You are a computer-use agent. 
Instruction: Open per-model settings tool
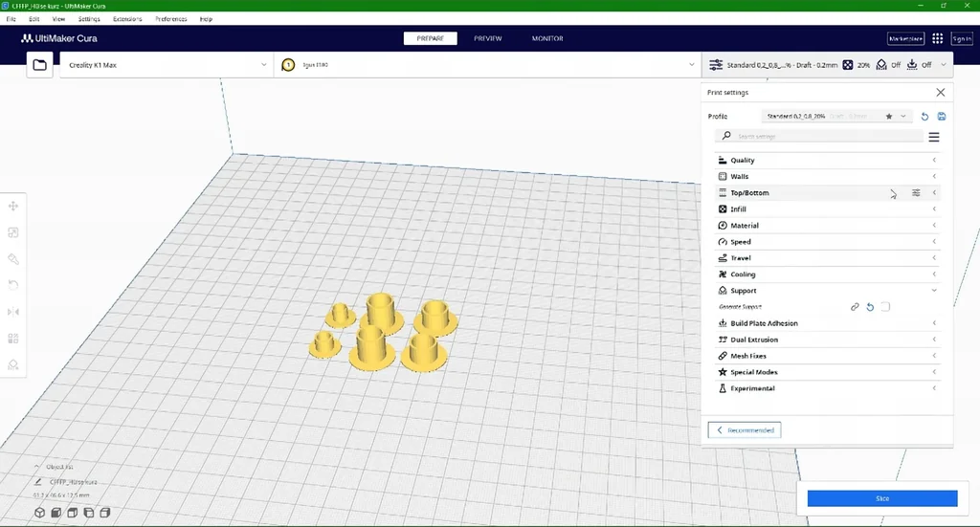(13, 339)
